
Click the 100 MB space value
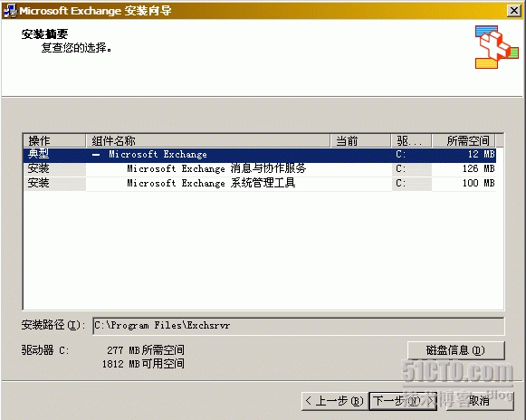(x=478, y=183)
